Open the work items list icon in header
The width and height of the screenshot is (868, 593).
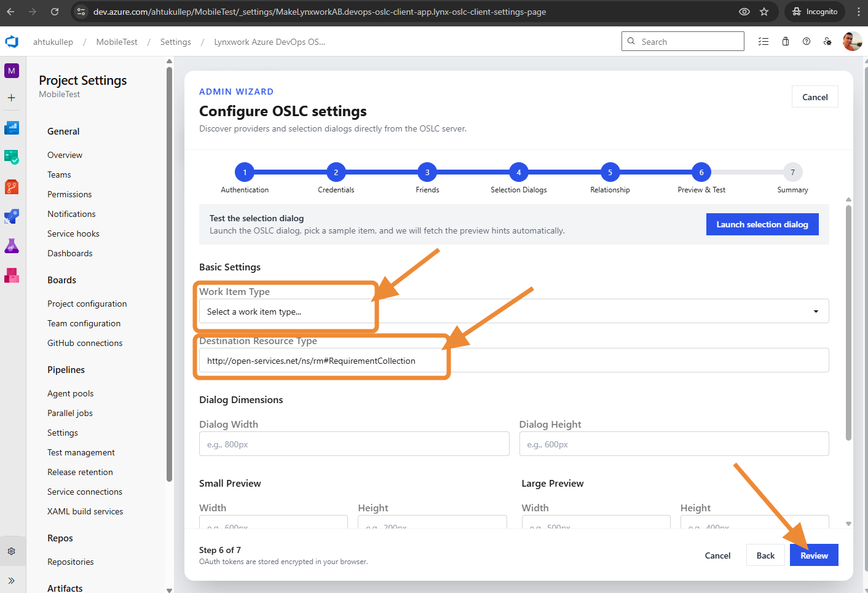point(763,42)
